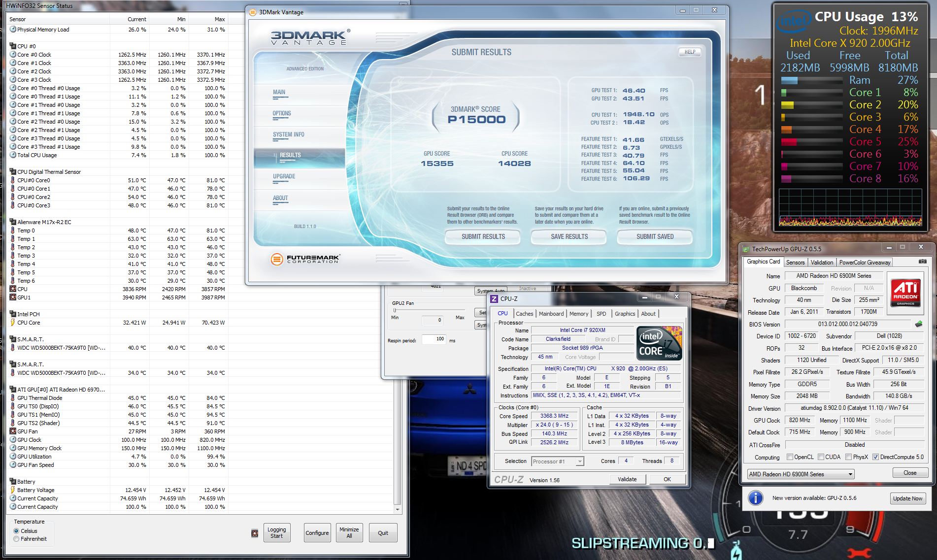The width and height of the screenshot is (937, 560).
Task: Open the Processor #1 selection dropdown in CPU-Z
Action: click(558, 461)
